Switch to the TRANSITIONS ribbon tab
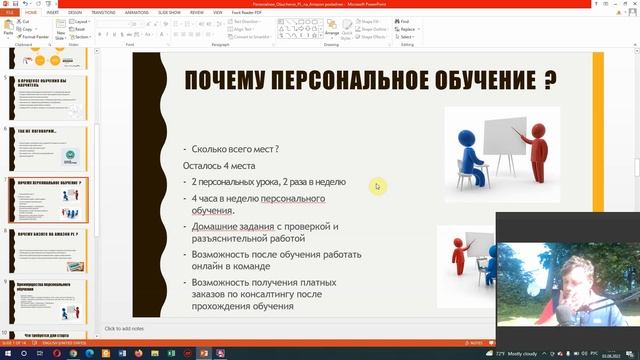640x360 pixels. 103,13
